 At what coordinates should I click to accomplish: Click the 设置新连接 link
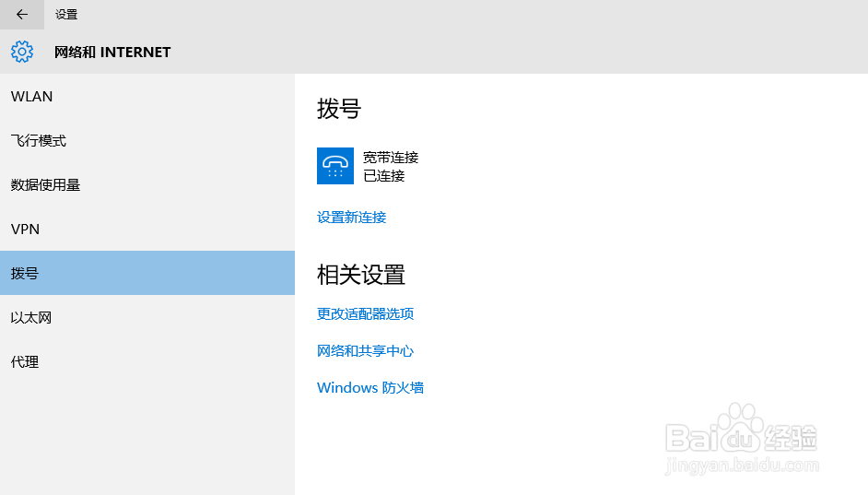[x=351, y=217]
